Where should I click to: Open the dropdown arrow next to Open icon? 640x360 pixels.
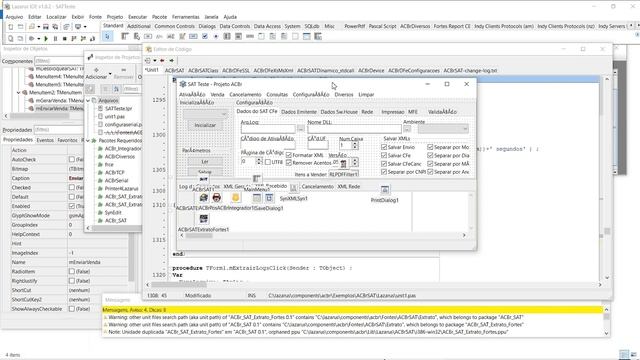38,27
